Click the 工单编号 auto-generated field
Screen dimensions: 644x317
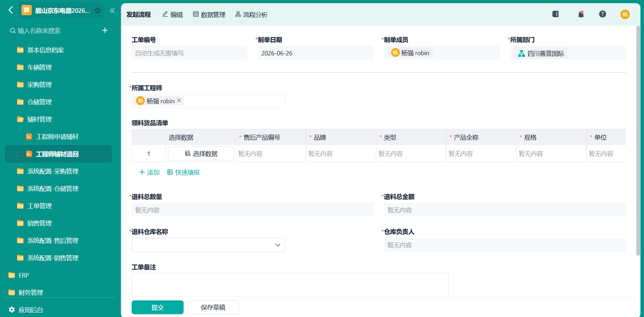189,53
